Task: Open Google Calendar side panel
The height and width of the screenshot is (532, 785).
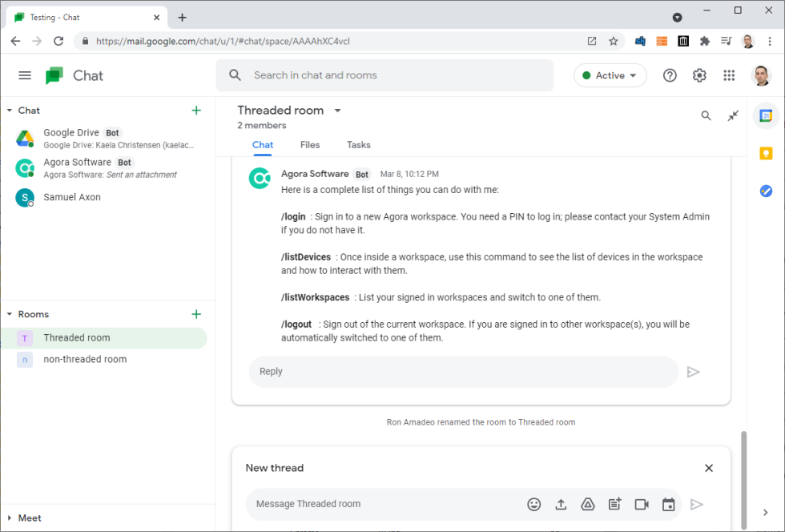Action: [766, 115]
